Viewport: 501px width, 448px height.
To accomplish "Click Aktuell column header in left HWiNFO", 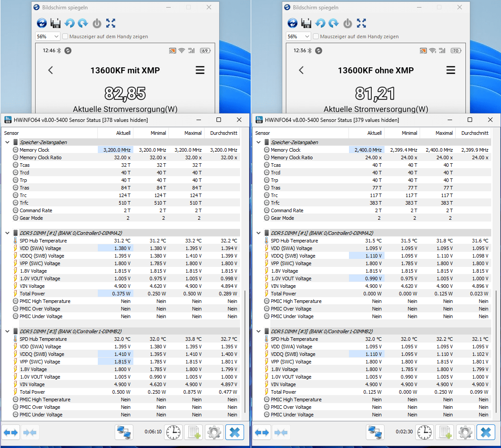I will pyautogui.click(x=115, y=133).
